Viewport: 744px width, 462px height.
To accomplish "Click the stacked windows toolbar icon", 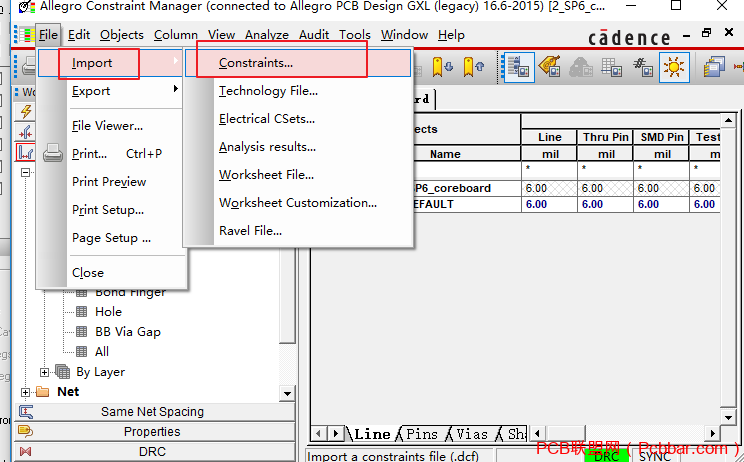I will point(714,67).
